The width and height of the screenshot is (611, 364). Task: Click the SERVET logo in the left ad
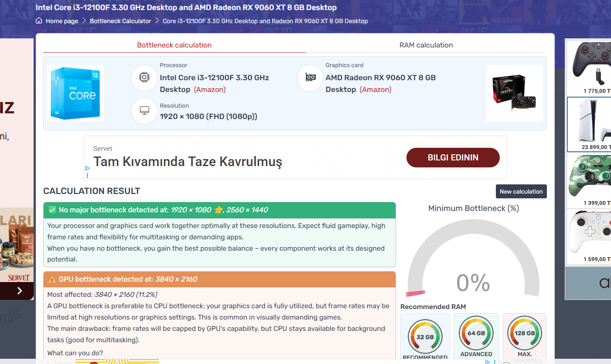click(19, 277)
